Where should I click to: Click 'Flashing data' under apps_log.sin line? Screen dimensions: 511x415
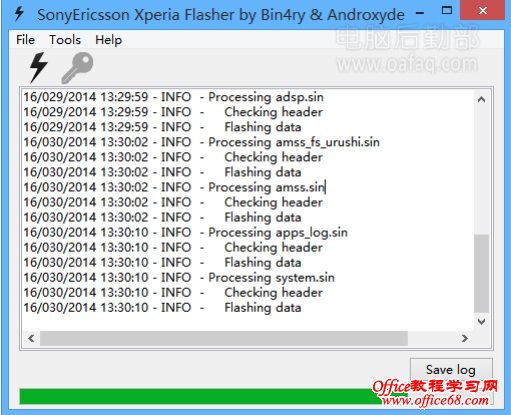point(263,262)
